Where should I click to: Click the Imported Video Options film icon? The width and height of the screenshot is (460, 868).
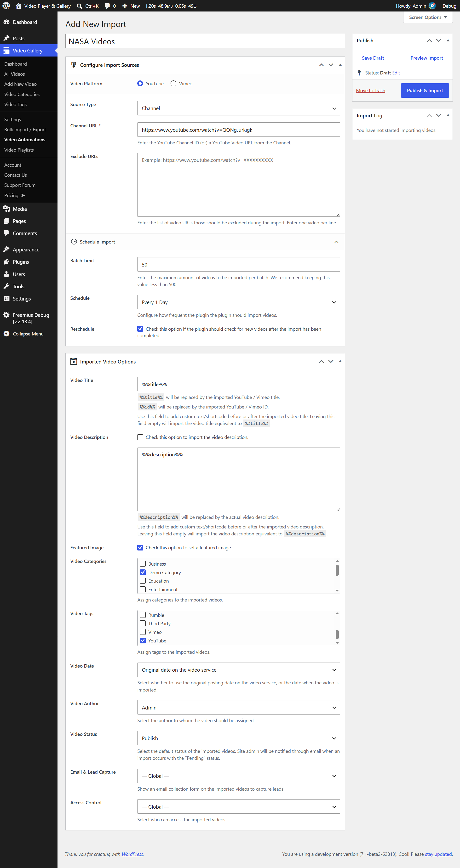pyautogui.click(x=74, y=361)
